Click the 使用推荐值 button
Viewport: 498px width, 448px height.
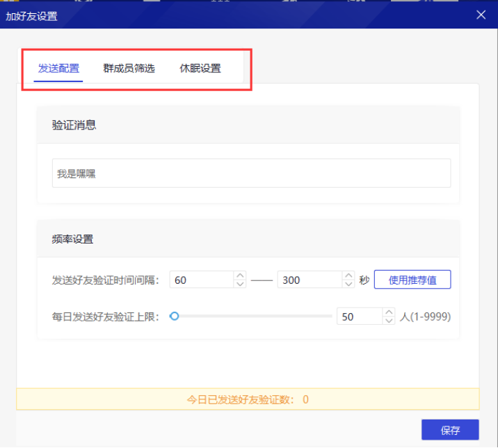(412, 280)
